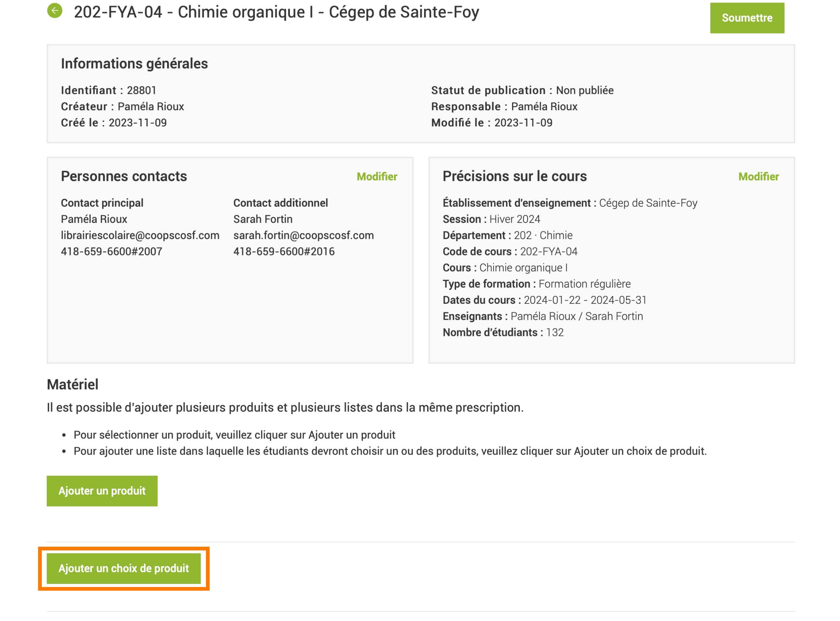The width and height of the screenshot is (840, 621).
Task: Click the course dates 2024-01-22 - 2024-05-31
Action: [x=585, y=300]
